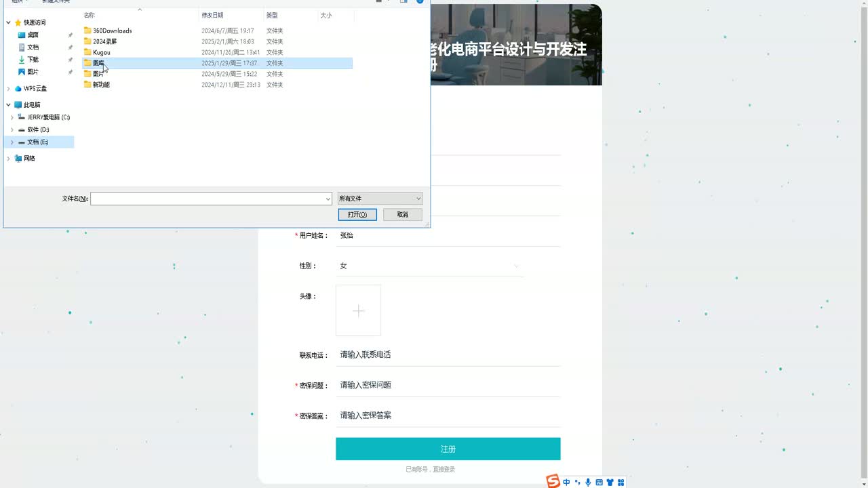
Task: Open Sogou skin shirt icon
Action: click(x=610, y=483)
